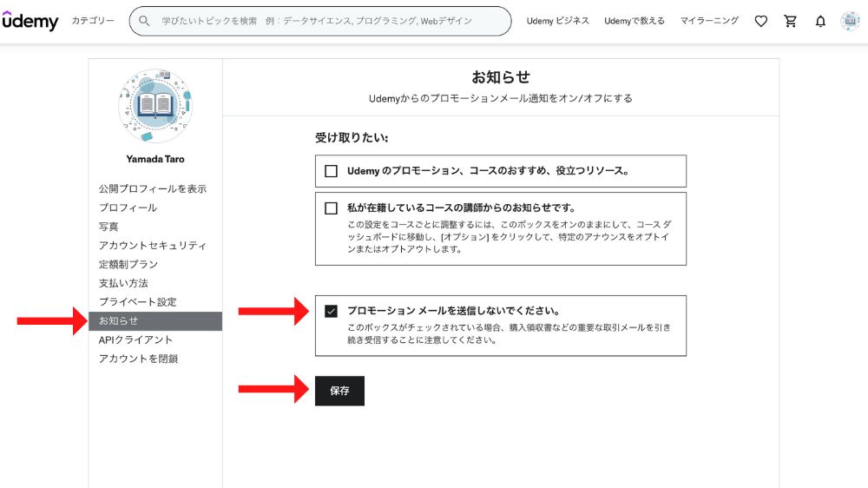Open 公開プロフィールを表示 in sidebar
The image size is (868, 488).
pos(153,189)
